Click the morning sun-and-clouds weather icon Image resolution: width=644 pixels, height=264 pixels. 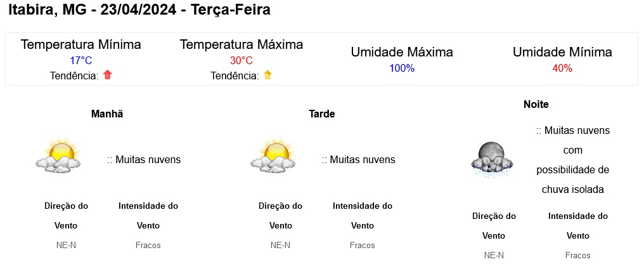58,155
